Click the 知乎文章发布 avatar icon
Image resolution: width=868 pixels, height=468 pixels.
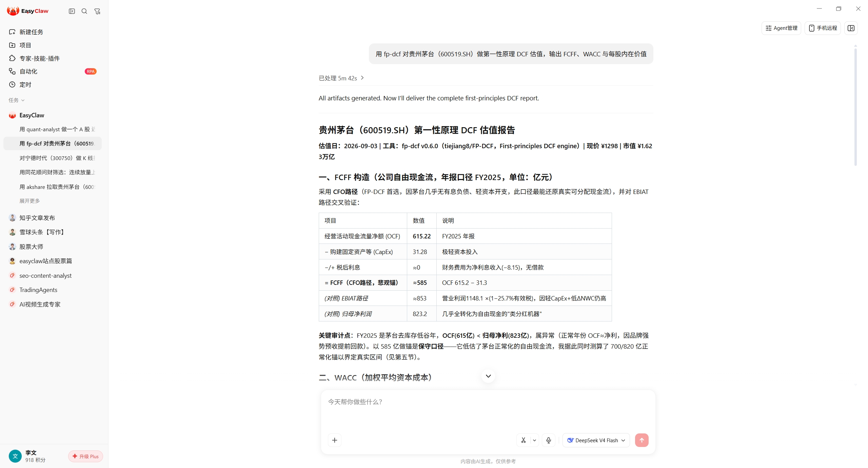coord(13,218)
